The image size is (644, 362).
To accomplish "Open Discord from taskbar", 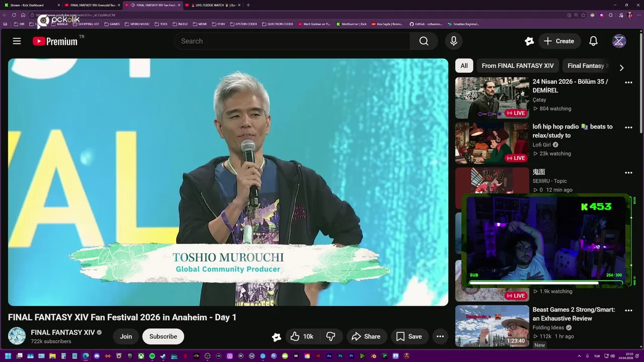I will pos(97,356).
